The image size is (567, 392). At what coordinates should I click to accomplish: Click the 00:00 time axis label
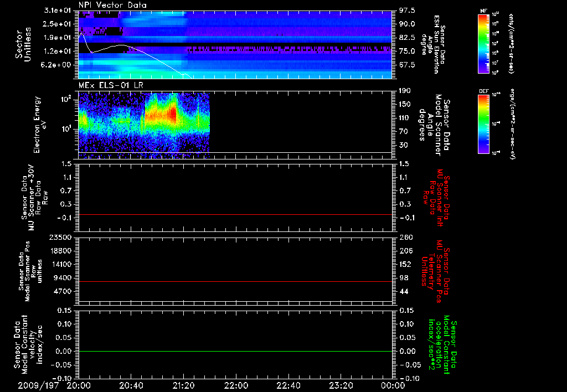point(393,385)
